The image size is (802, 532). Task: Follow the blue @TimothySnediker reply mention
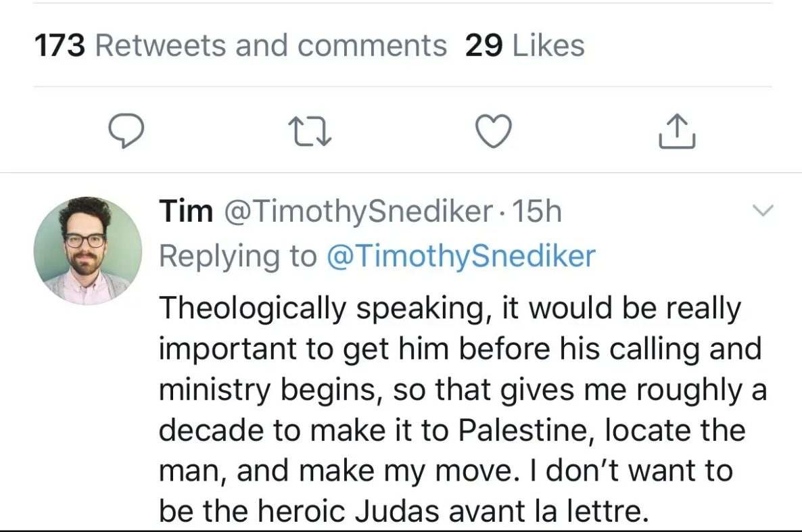(x=460, y=256)
